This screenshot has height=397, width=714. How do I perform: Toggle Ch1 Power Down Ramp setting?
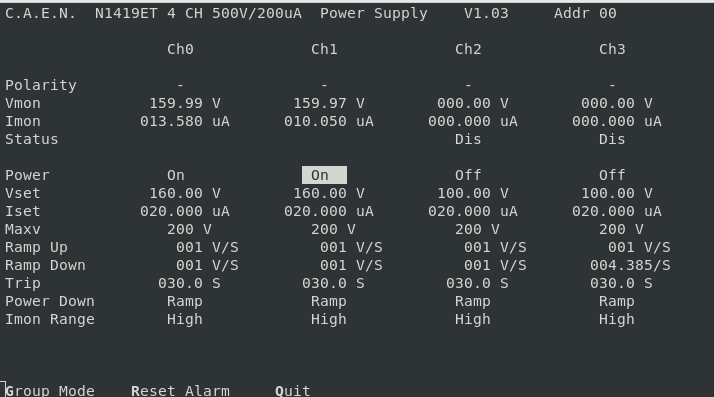pyautogui.click(x=328, y=301)
